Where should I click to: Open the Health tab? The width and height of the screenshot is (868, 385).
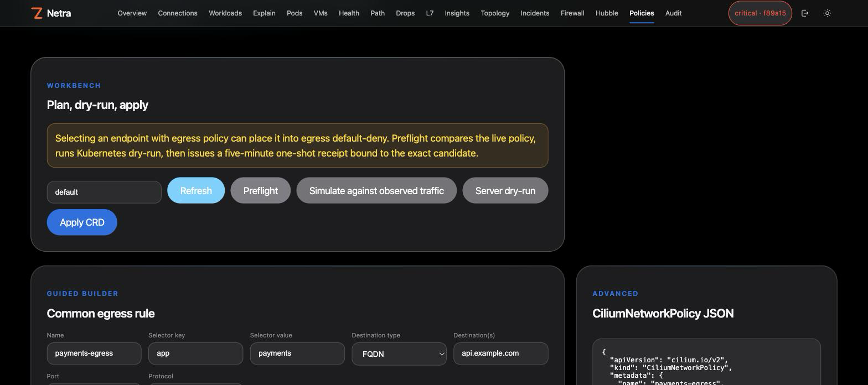pos(349,13)
